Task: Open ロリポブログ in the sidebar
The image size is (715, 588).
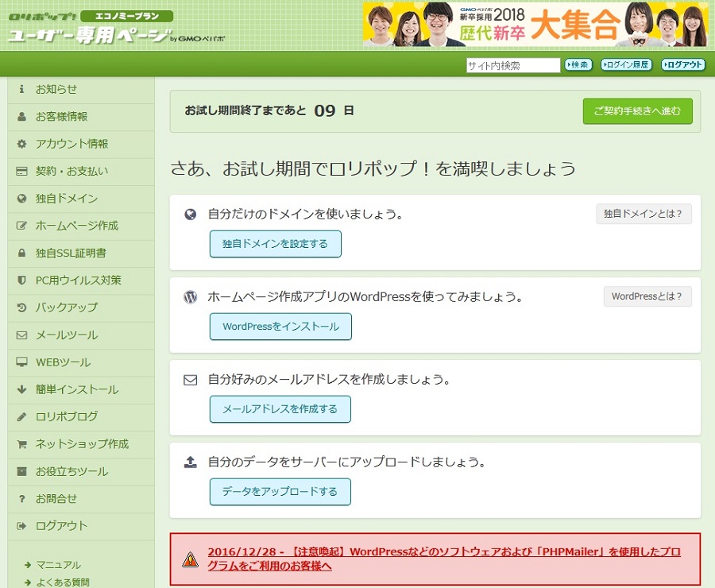Action: [81, 417]
